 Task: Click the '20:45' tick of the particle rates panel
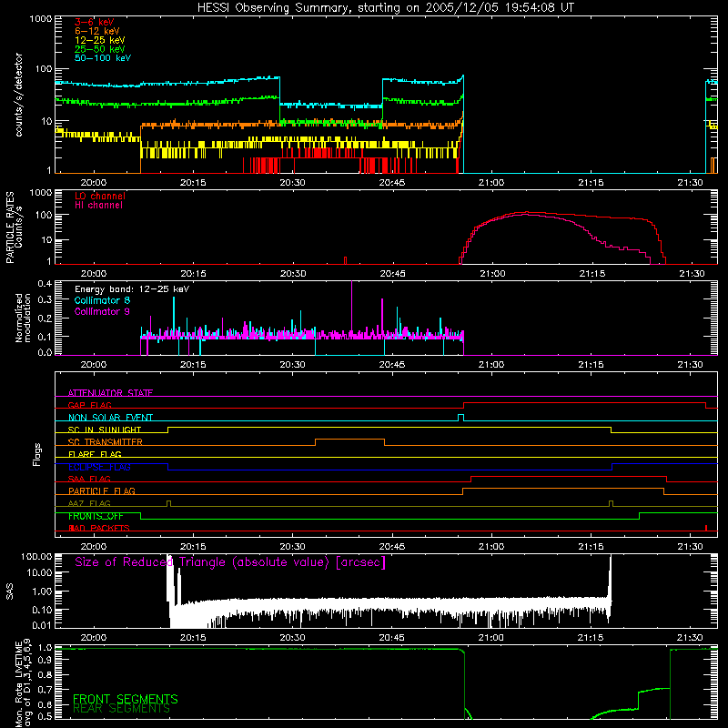(392, 274)
